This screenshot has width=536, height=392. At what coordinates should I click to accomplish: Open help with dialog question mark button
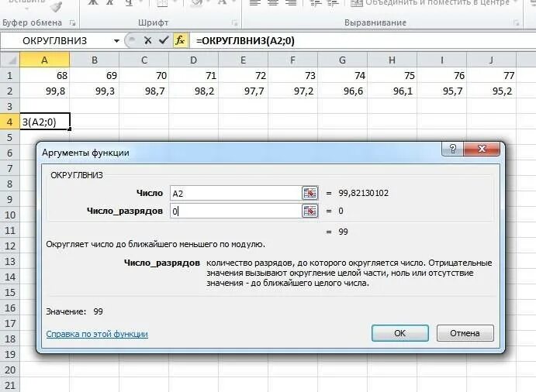click(452, 149)
